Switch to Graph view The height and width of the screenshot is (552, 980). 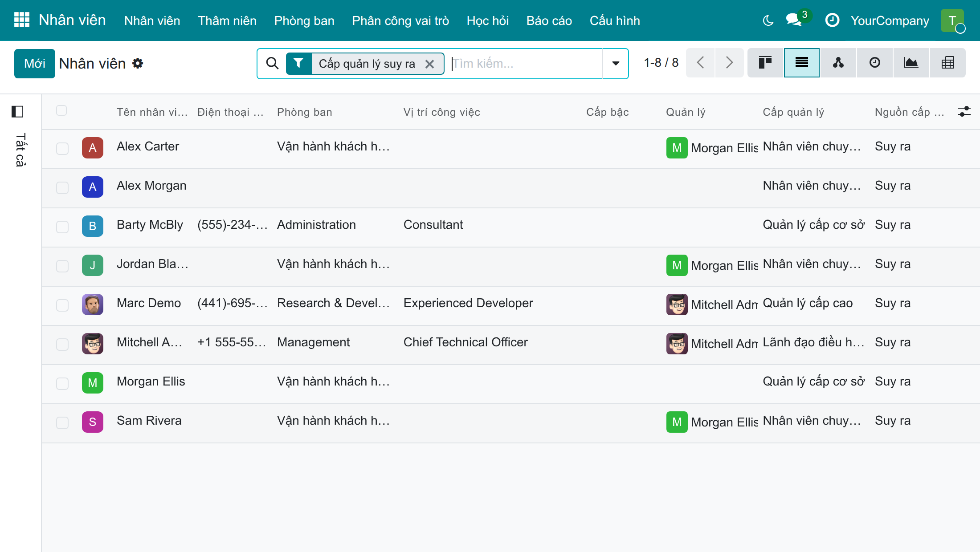tap(911, 63)
